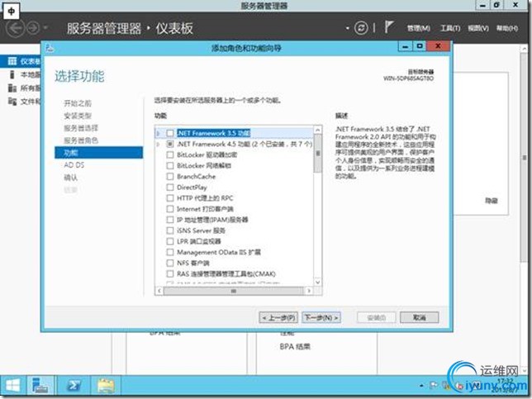Go to 开始之前 wizard step
This screenshot has height=399, width=532.
pos(78,103)
